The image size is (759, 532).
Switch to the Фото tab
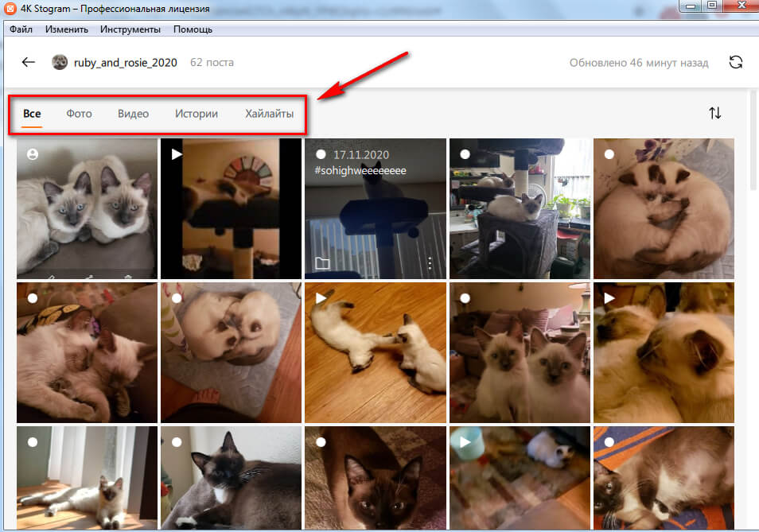tap(79, 114)
